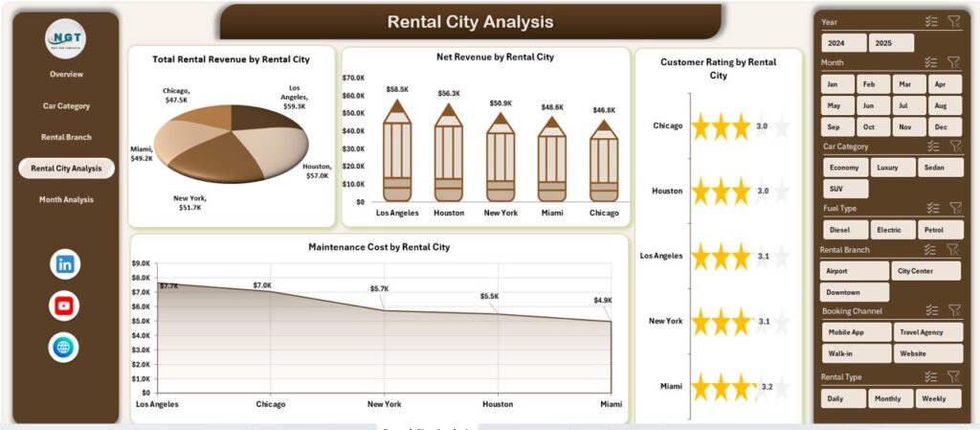Image resolution: width=980 pixels, height=430 pixels.
Task: Filter by Walk-in booking channel
Action: click(857, 353)
